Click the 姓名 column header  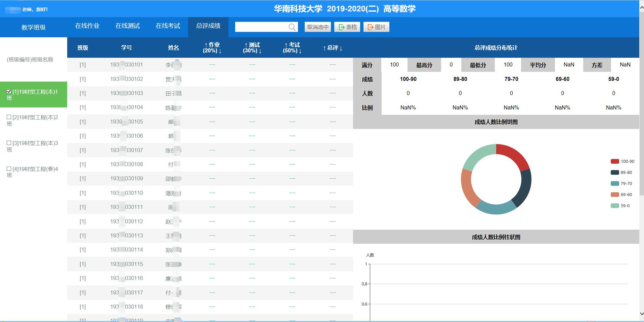click(174, 48)
